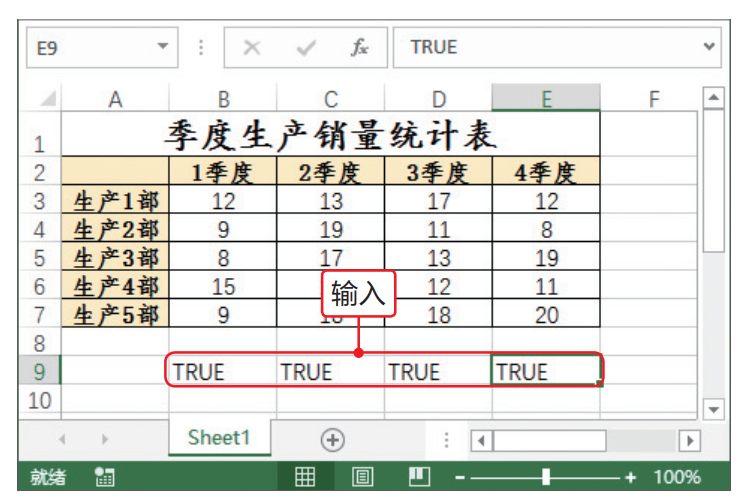Click the horizontal scrollbar thumb
Viewport: 745px width, 504px height.
[550, 441]
